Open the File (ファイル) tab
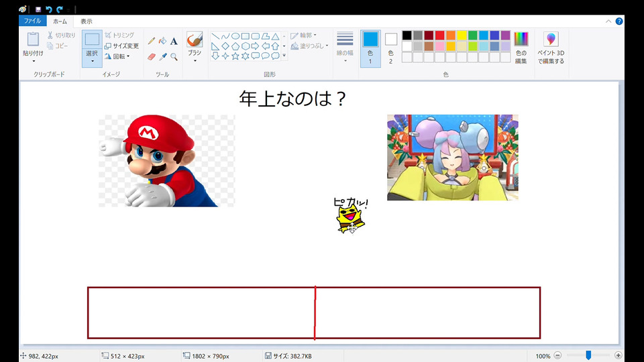 [x=32, y=21]
